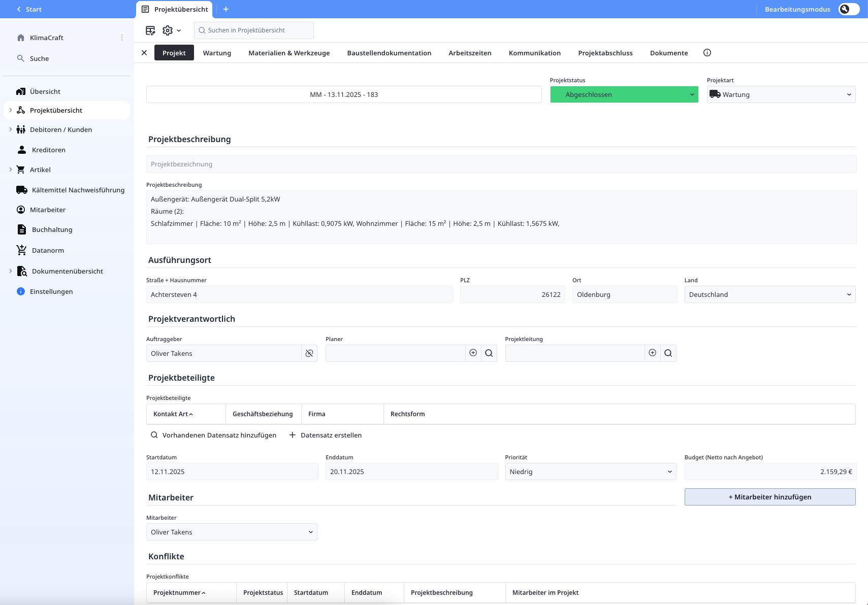The height and width of the screenshot is (605, 868).
Task: Open the search magnifier in the Projektleitung field
Action: click(668, 353)
